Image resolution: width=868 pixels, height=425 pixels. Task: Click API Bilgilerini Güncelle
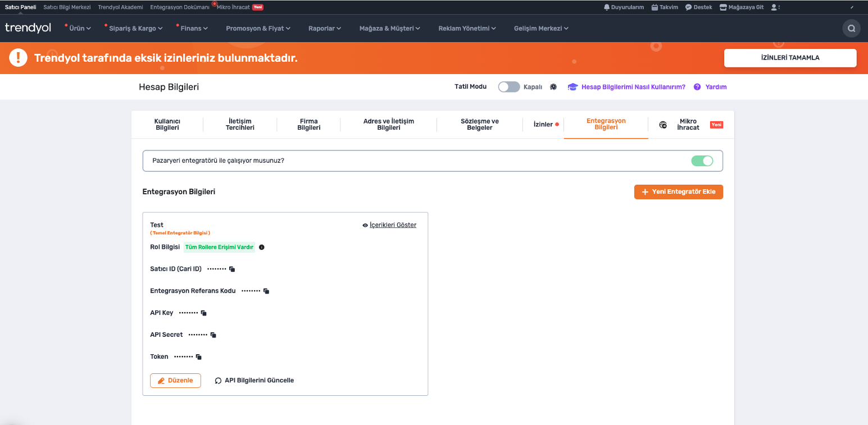259,381
